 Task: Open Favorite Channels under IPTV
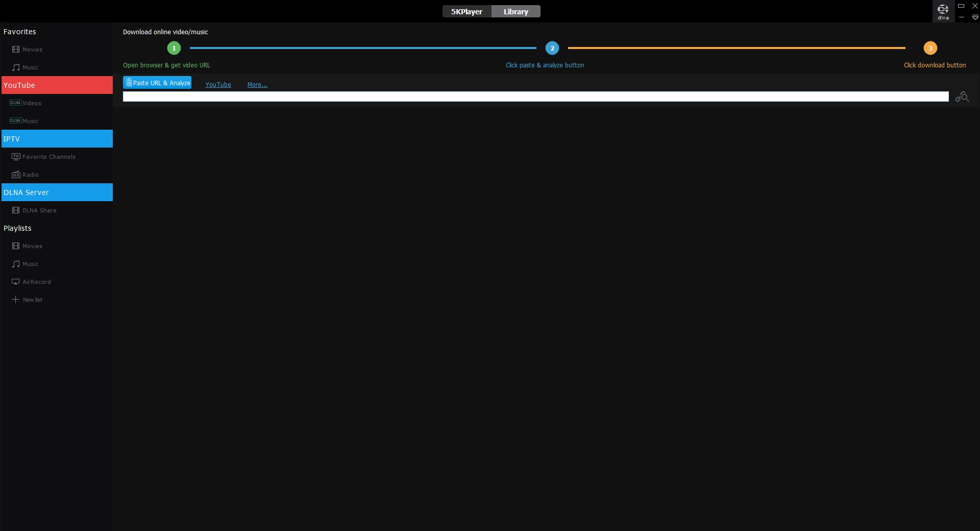48,156
